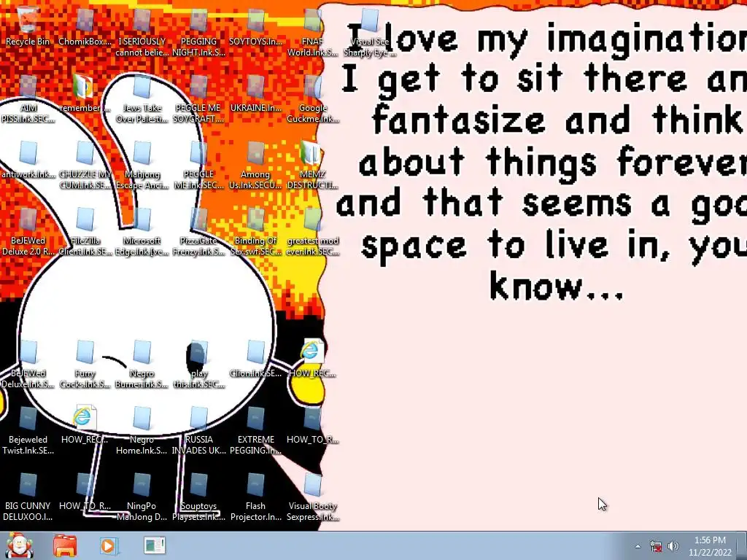Select the UKRAINE shortcut icon
The image size is (747, 560).
255,94
